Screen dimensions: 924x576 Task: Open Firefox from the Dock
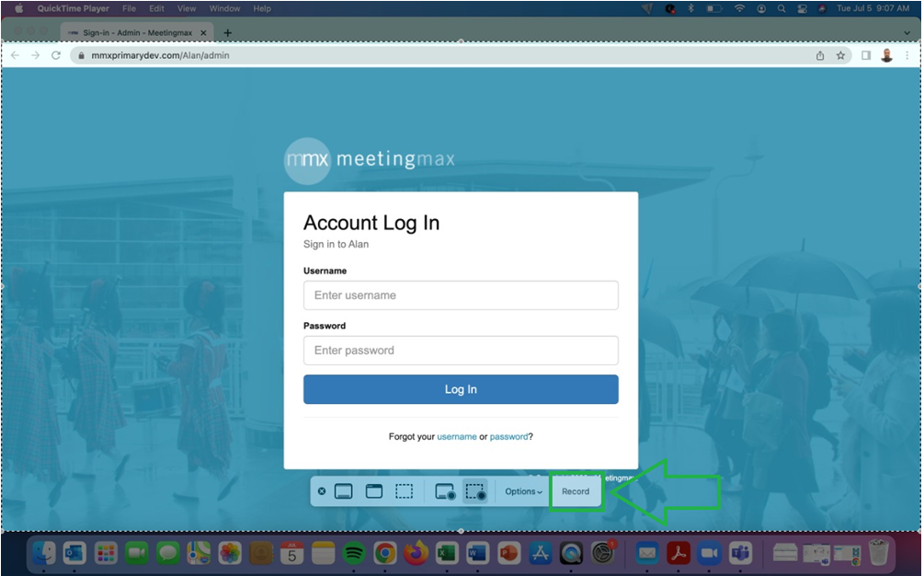pos(416,553)
